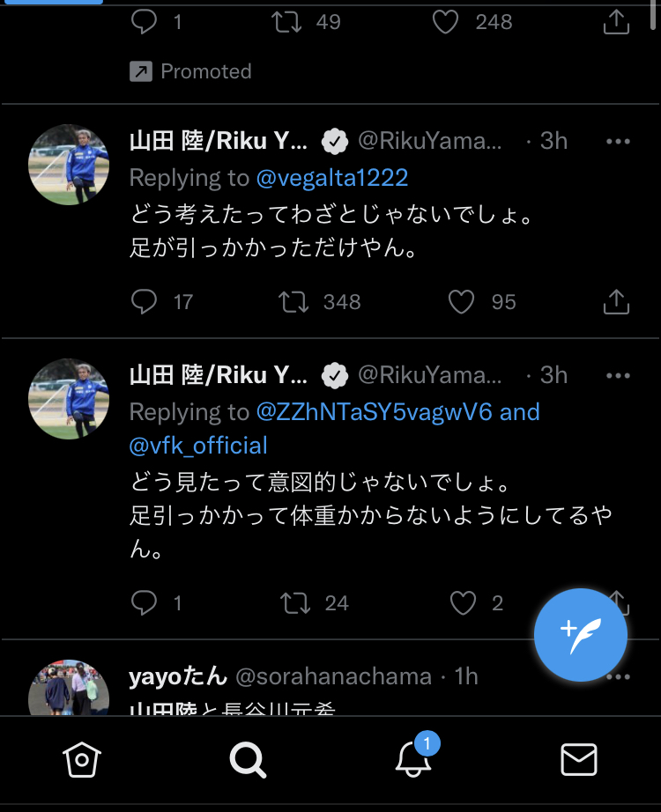Open the @vegalta1222 mention link

(x=332, y=178)
